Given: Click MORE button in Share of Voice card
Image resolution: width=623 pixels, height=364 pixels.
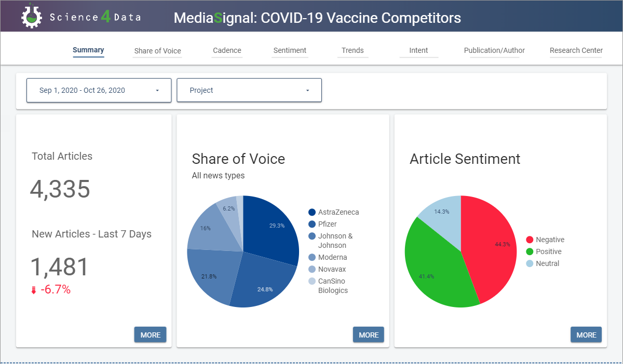Looking at the screenshot, I should tap(368, 335).
